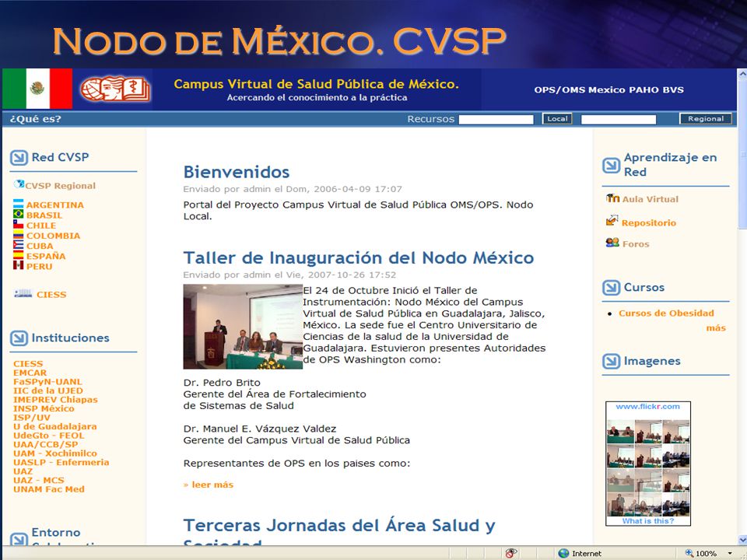Click the Local search button

point(557,119)
